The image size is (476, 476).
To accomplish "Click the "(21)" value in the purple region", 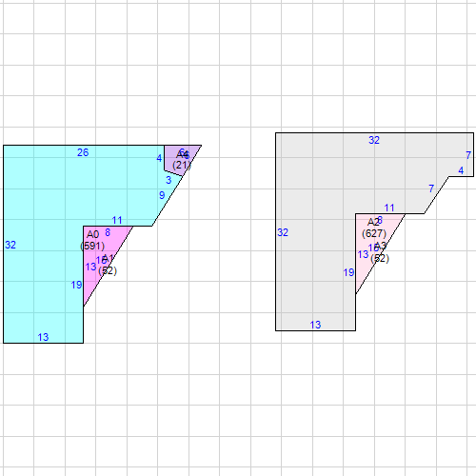I will tap(182, 165).
